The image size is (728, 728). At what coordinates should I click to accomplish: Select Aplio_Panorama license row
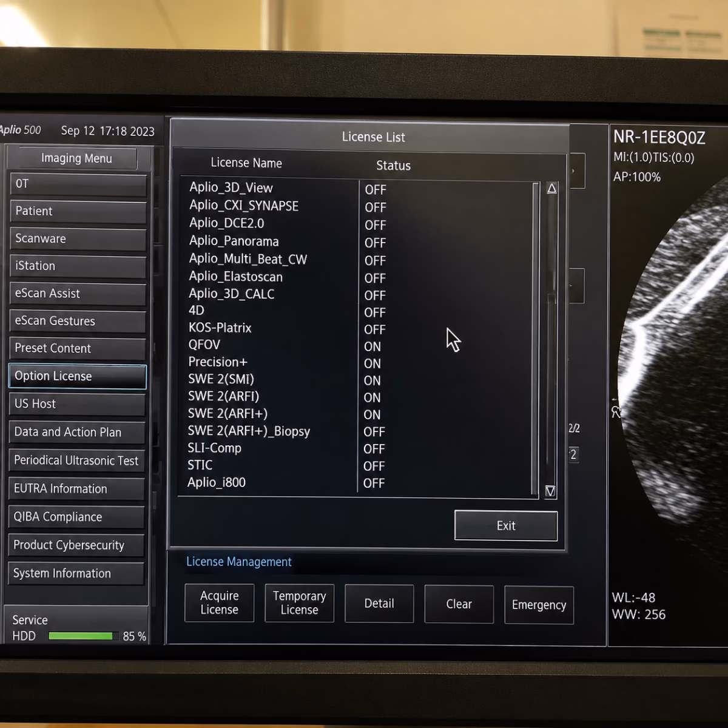359,241
